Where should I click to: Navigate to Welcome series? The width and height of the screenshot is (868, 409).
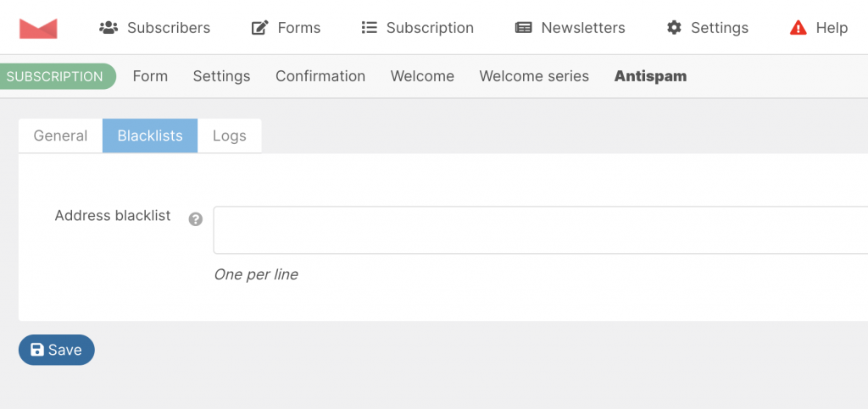tap(534, 76)
